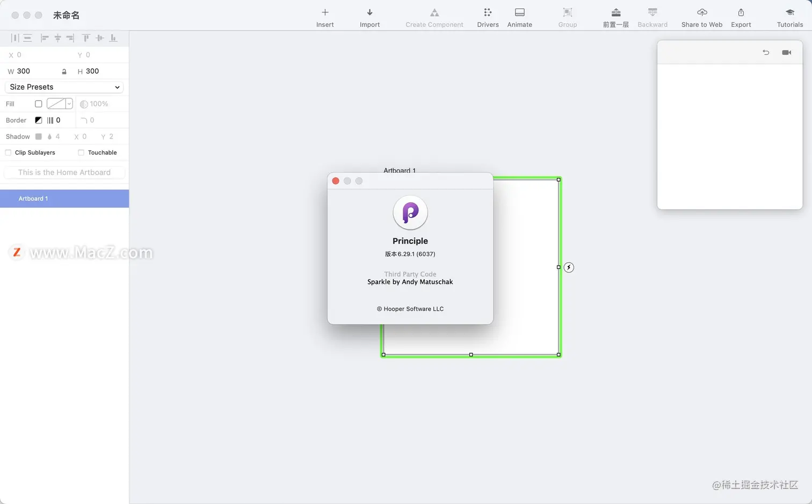Select Artboard 1 in the layer list

coord(64,199)
